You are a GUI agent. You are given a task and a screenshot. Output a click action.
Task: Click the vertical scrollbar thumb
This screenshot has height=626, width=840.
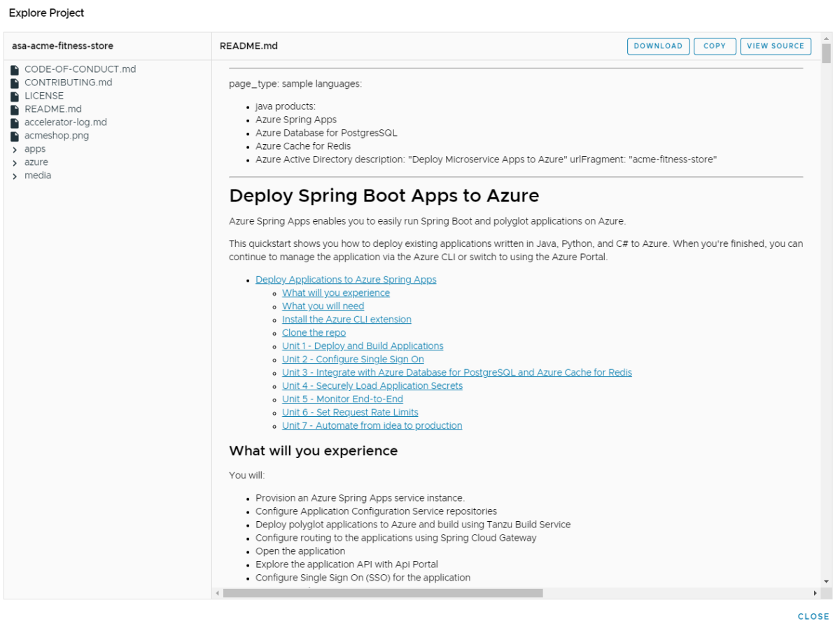pos(826,53)
